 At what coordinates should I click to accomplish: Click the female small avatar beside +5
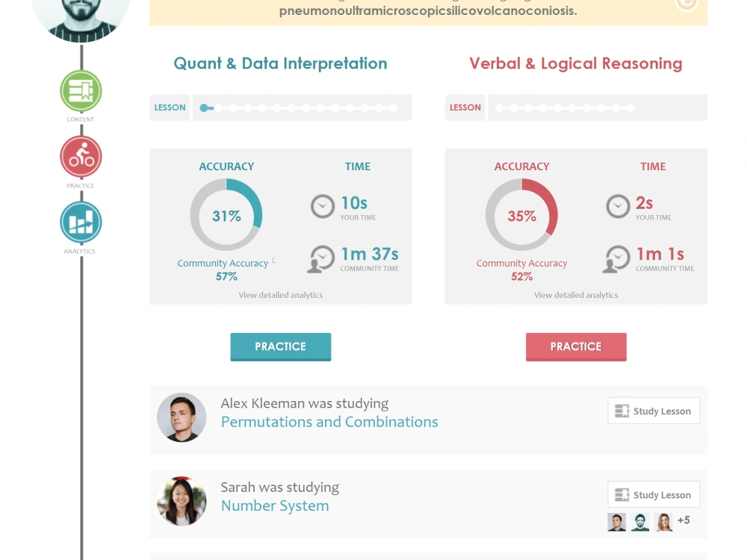tap(663, 522)
